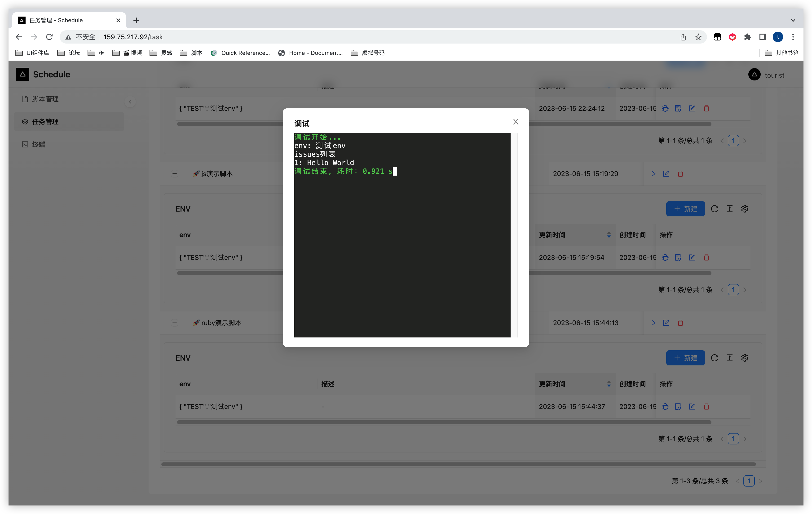Click the share page icon

(x=683, y=37)
